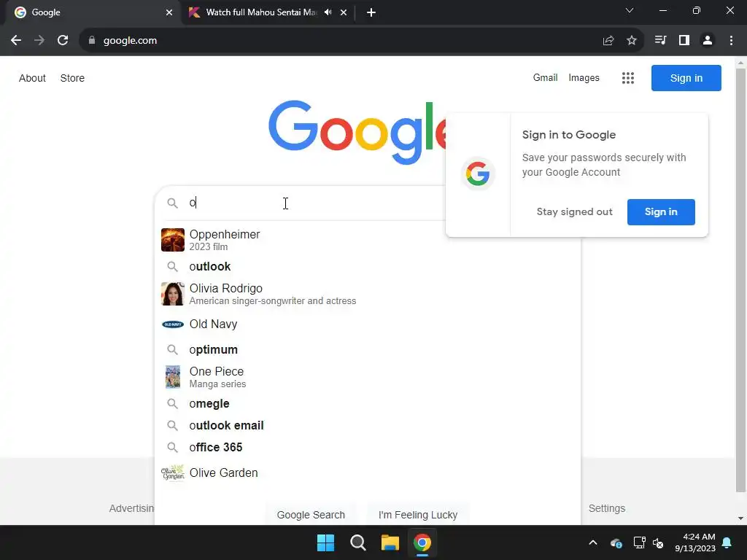Open File Explorer from taskbar
Image resolution: width=747 pixels, height=560 pixels.
(x=390, y=542)
